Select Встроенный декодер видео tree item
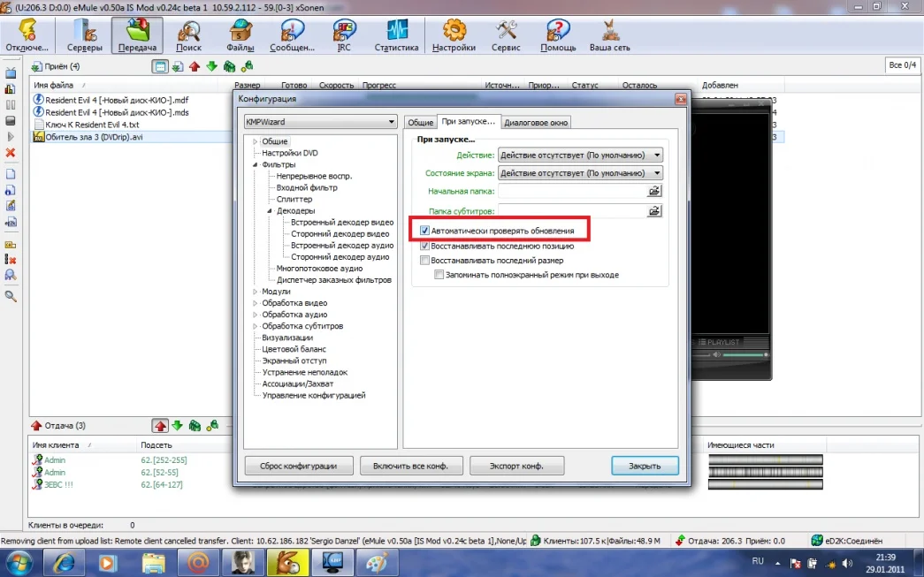The width and height of the screenshot is (924, 577). point(342,223)
